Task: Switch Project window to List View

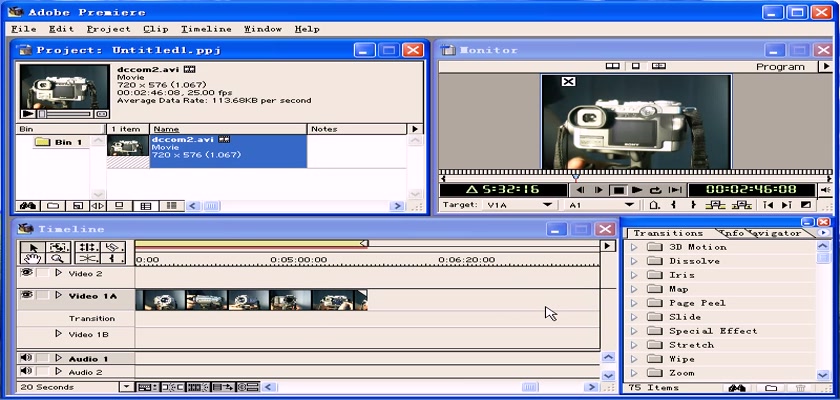Action: pyautogui.click(x=171, y=206)
